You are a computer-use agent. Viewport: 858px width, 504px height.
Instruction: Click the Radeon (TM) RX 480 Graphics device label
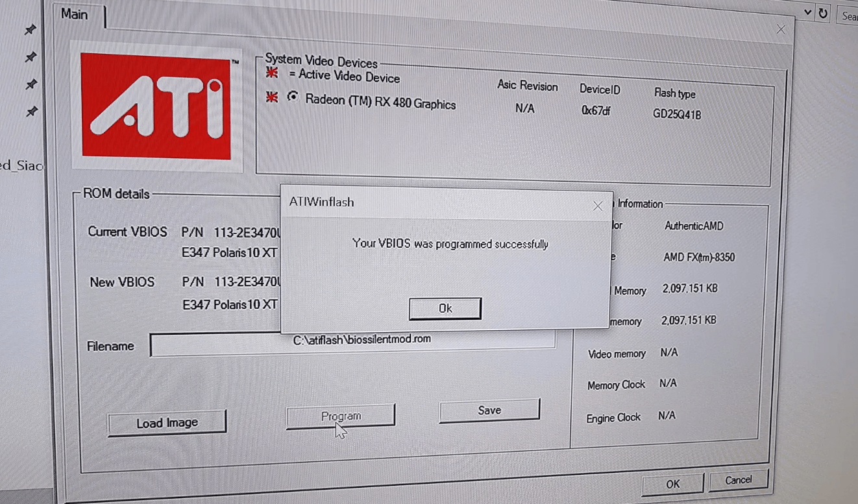(x=380, y=102)
